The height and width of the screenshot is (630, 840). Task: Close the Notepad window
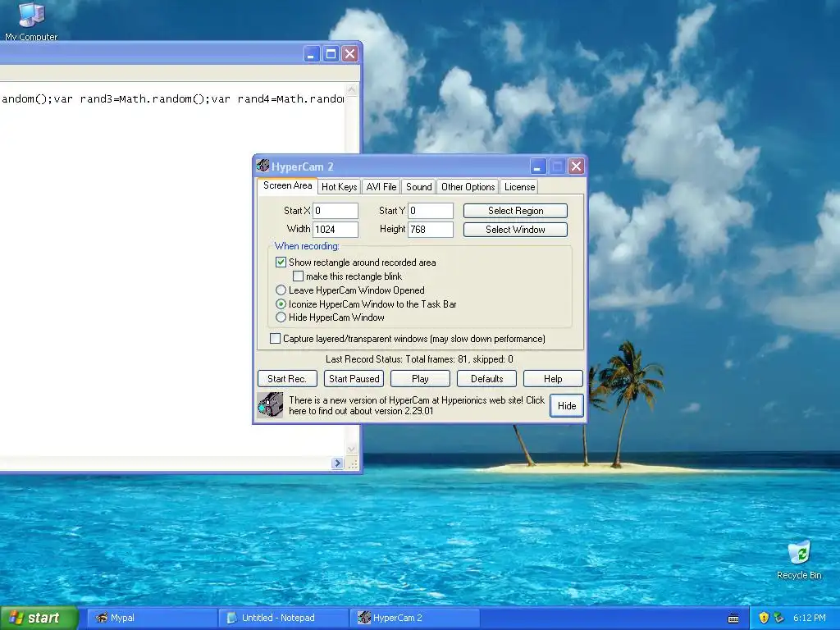[x=349, y=53]
